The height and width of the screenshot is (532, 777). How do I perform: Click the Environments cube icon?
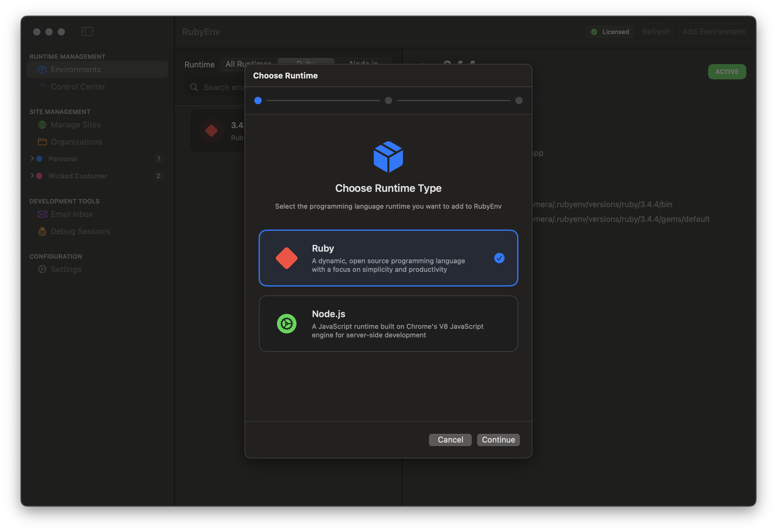42,69
